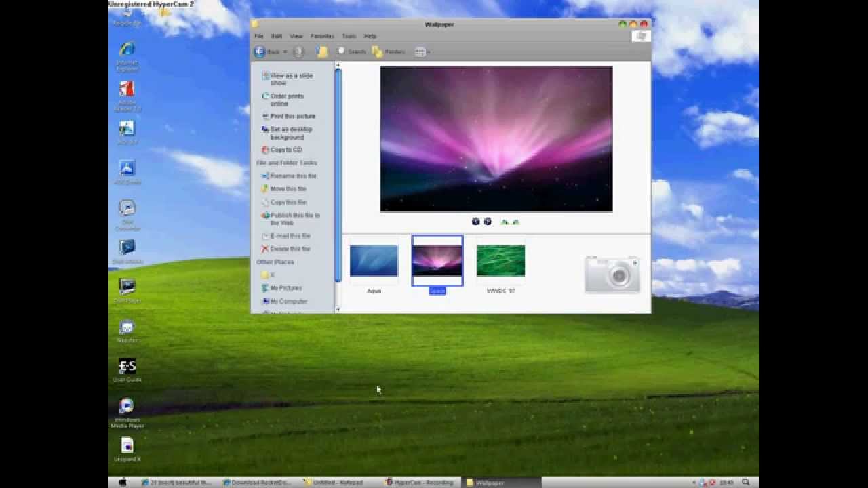Click the large Space preview image

496,139
